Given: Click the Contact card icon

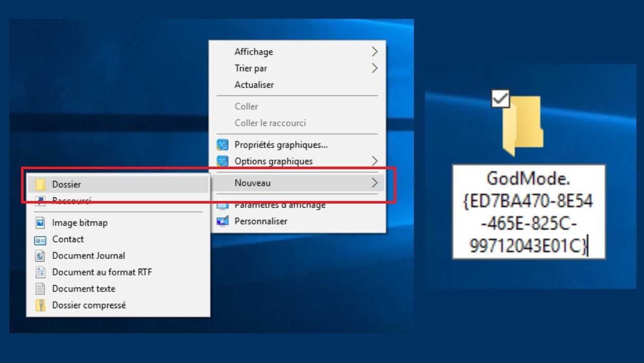Looking at the screenshot, I should pos(40,239).
